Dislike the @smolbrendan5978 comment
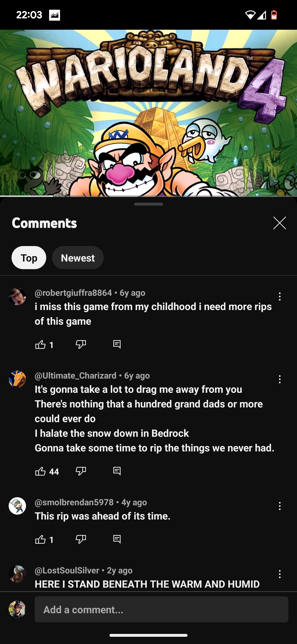 [x=81, y=540]
